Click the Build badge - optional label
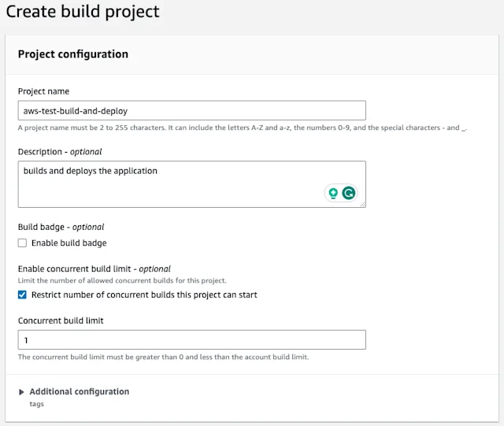 61,227
